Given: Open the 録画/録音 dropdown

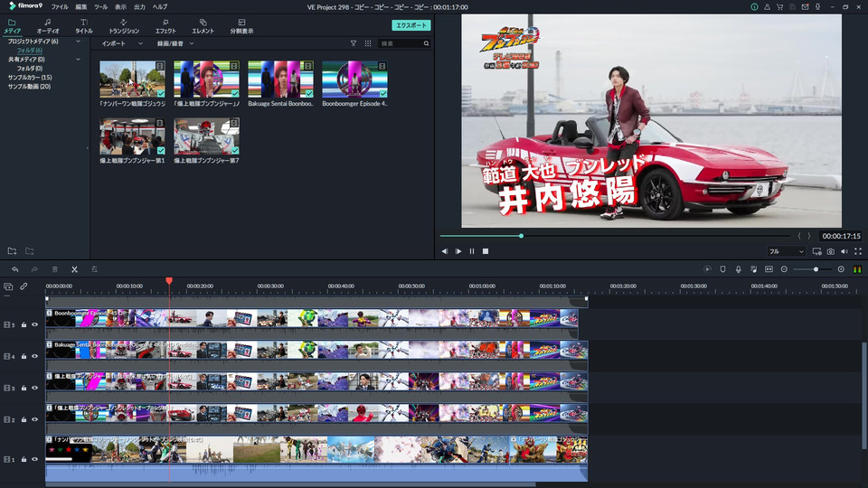Looking at the screenshot, I should pyautogui.click(x=175, y=43).
